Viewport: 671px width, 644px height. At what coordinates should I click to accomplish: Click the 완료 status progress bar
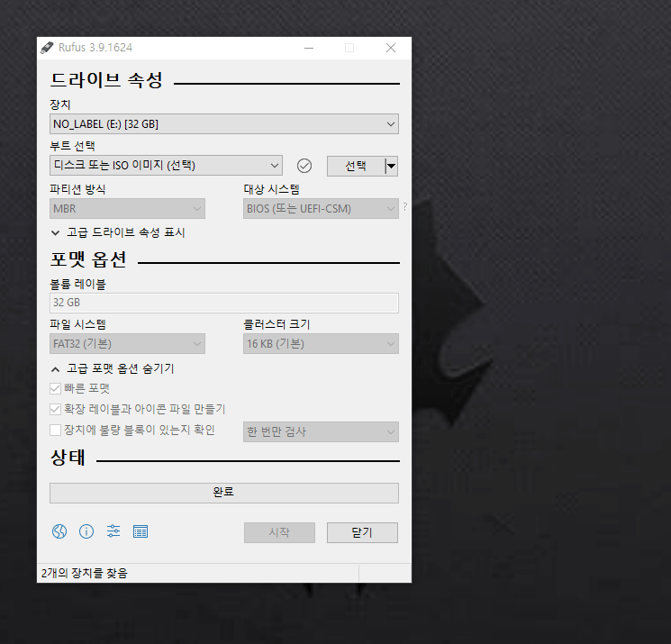[x=224, y=493]
